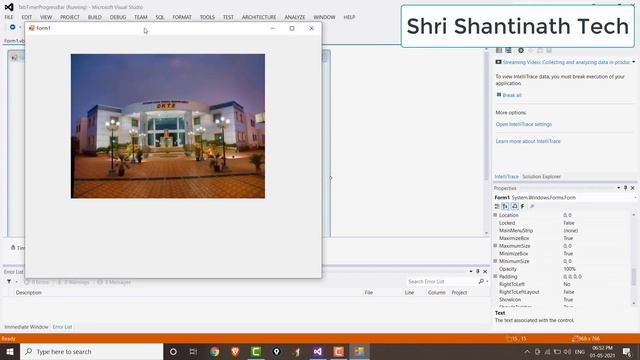Screen dimensions: 640x360
Task: Click Windows taskbar search box
Action: [x=91, y=351]
